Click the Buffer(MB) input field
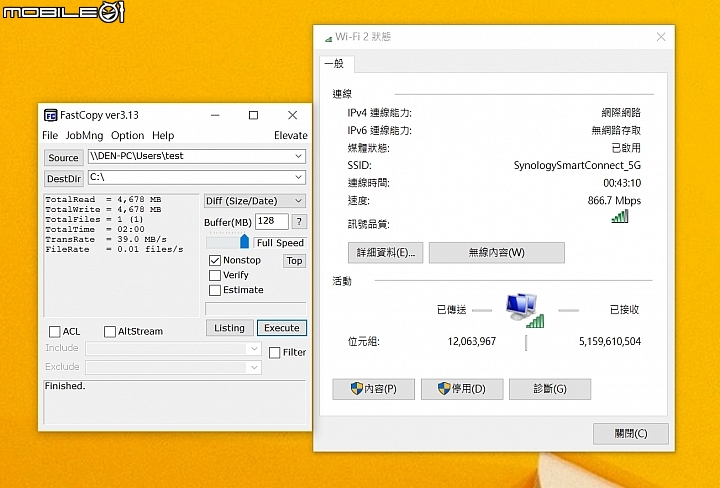The width and height of the screenshot is (720, 488). tap(272, 221)
